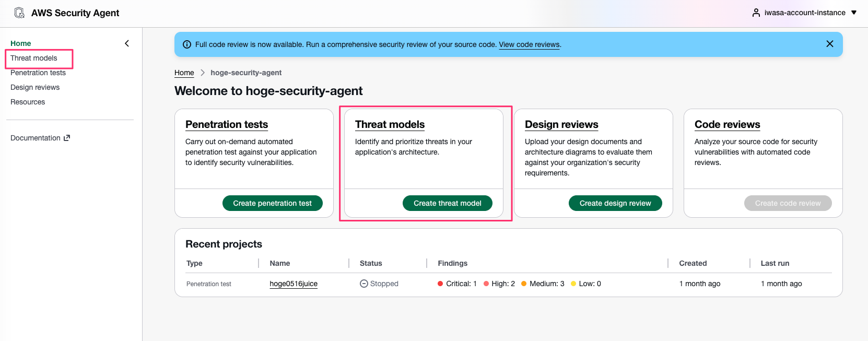Click the AWS Security Agent title text

(75, 13)
